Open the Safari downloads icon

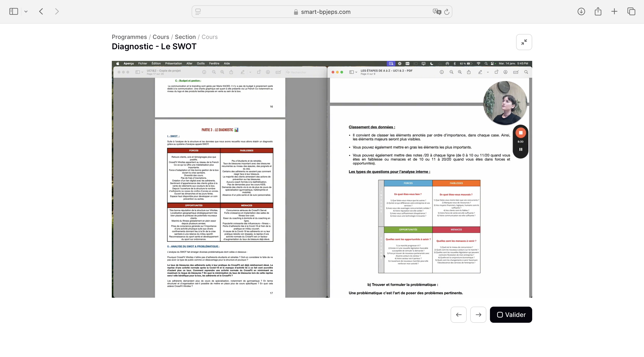point(581,11)
